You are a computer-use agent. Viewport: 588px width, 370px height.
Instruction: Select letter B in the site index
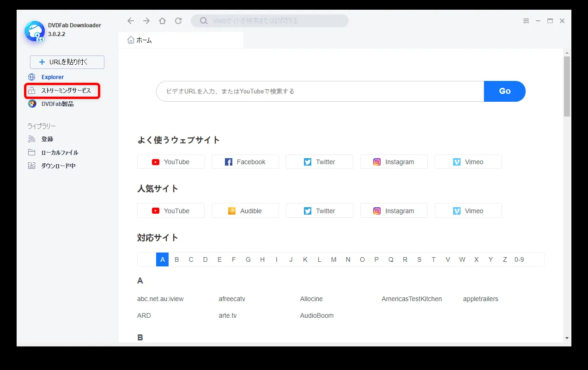click(x=177, y=259)
